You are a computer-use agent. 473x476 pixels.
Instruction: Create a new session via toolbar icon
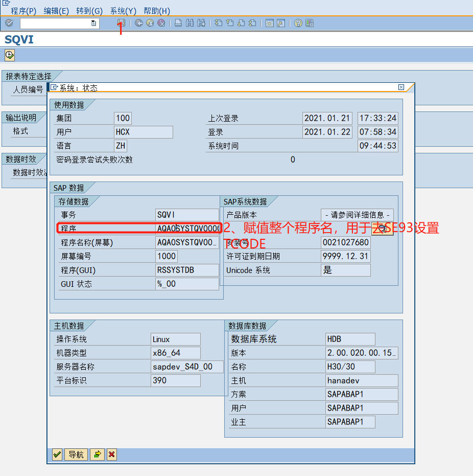(x=269, y=23)
